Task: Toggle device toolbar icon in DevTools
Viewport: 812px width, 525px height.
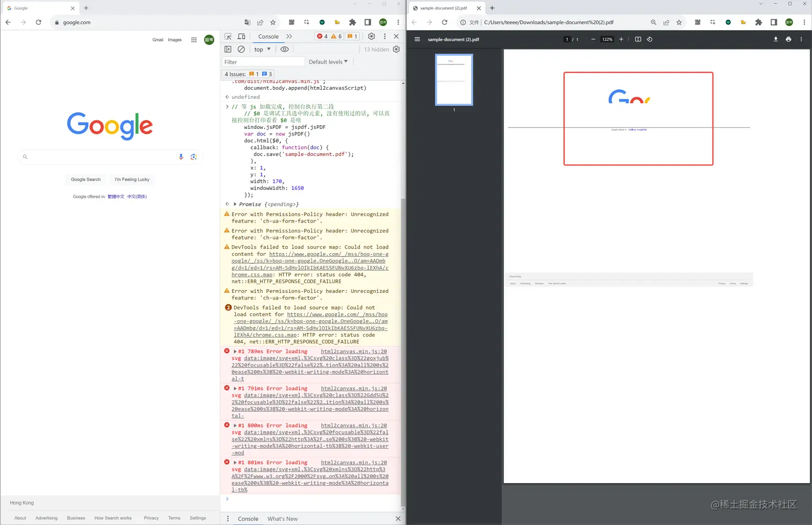Action: pyautogui.click(x=242, y=37)
